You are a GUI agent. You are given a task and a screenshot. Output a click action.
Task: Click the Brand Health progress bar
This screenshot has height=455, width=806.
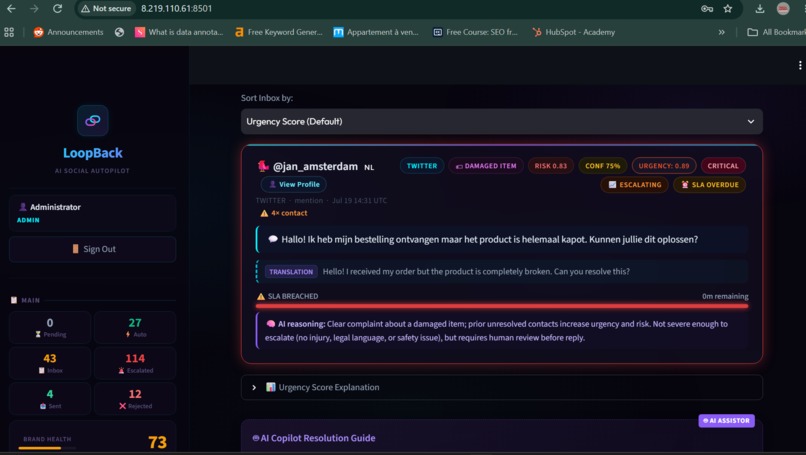tap(47, 448)
